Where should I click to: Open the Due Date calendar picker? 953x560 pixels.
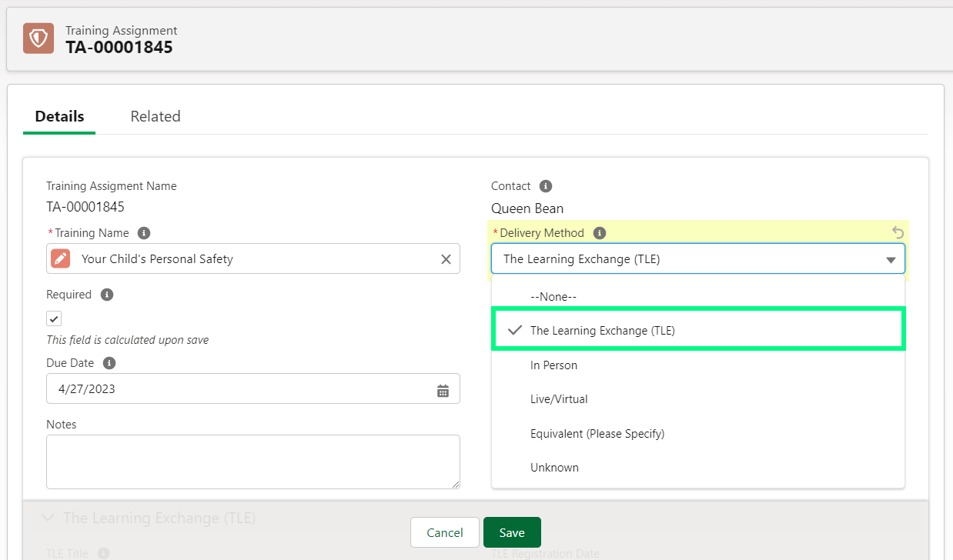click(443, 389)
